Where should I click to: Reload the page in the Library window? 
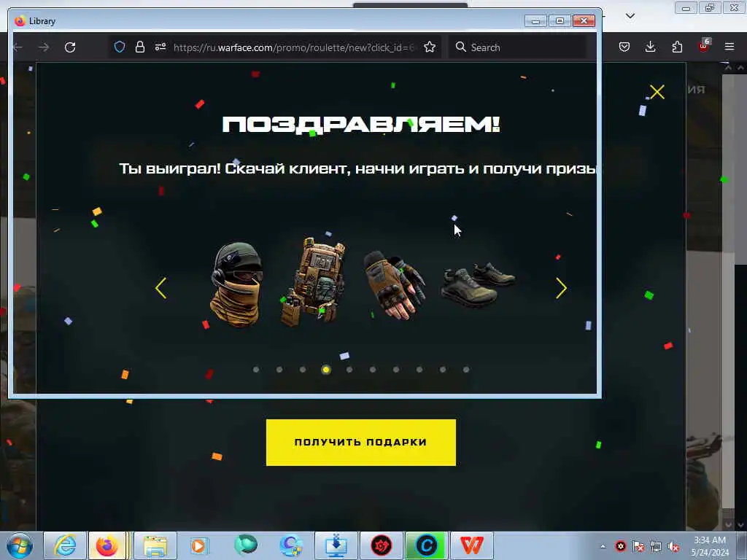70,47
